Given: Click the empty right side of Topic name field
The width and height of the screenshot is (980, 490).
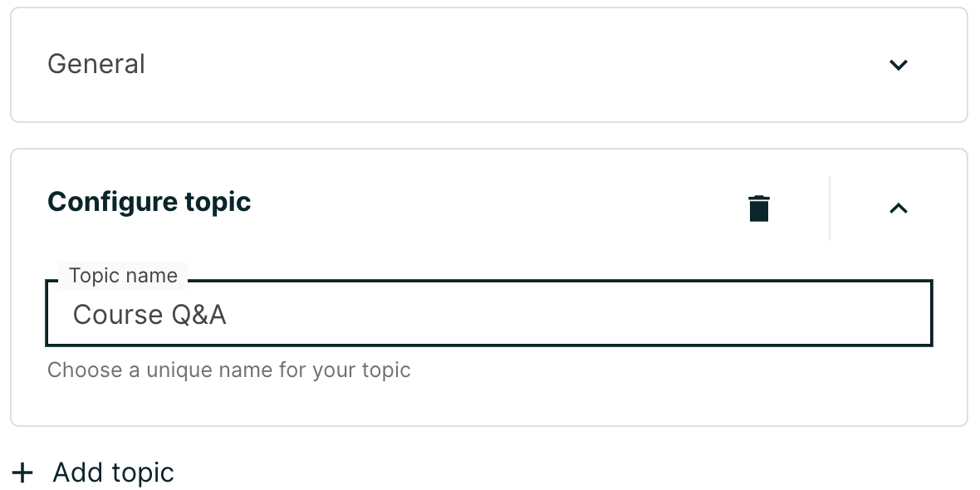Looking at the screenshot, I should (x=747, y=314).
